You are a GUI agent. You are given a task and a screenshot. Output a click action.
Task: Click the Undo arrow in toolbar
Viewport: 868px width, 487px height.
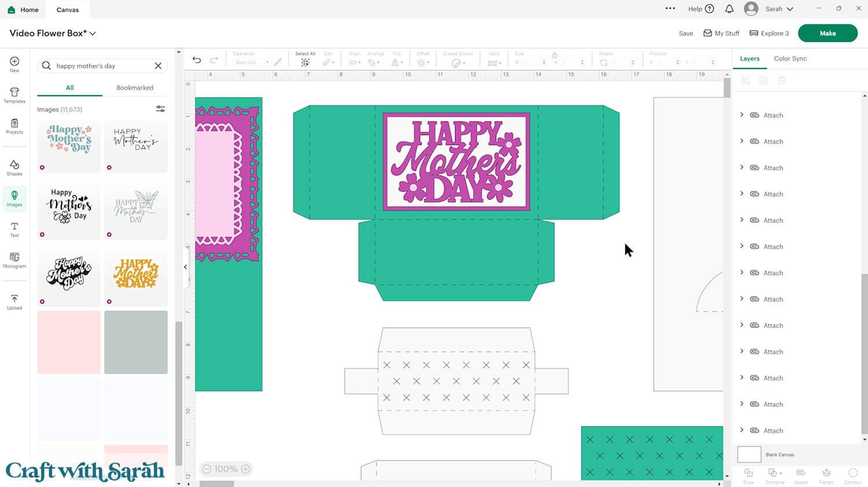[x=197, y=60]
